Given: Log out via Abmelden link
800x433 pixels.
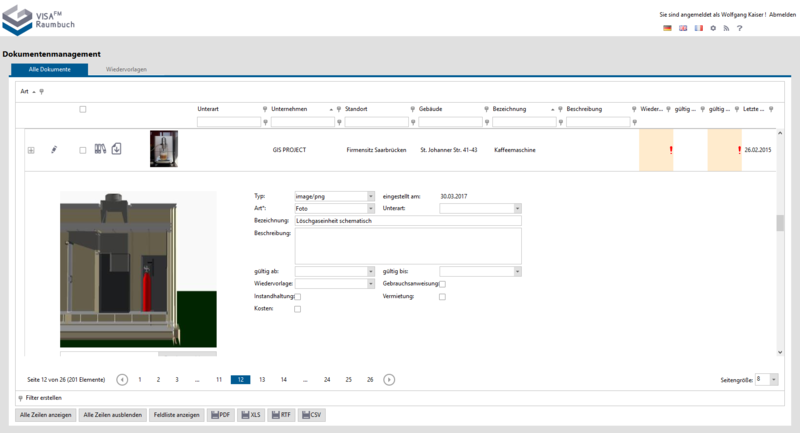Looking at the screenshot, I should click(x=782, y=15).
